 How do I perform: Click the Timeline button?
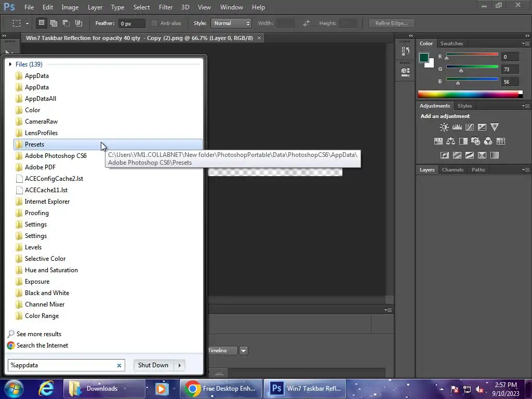click(x=222, y=351)
